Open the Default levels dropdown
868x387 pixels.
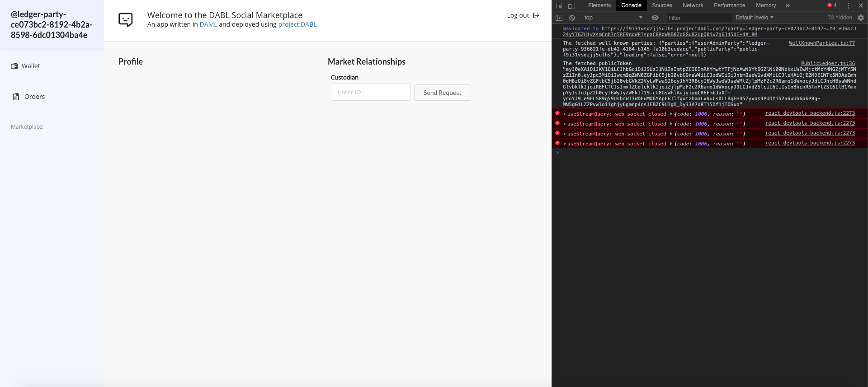754,18
